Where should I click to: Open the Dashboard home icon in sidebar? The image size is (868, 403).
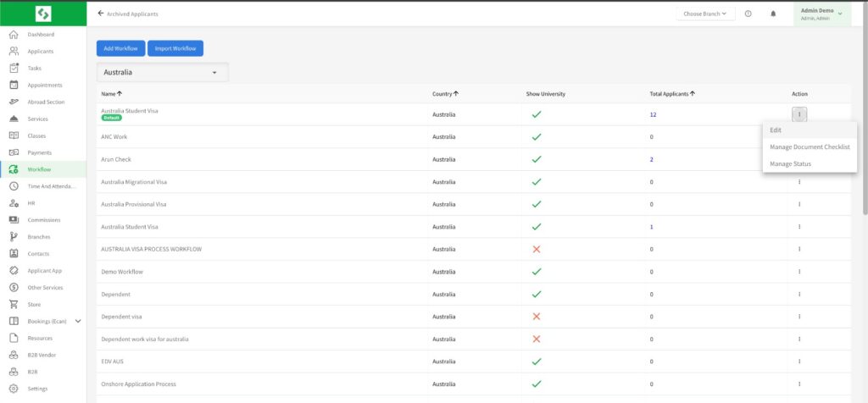pyautogui.click(x=14, y=35)
